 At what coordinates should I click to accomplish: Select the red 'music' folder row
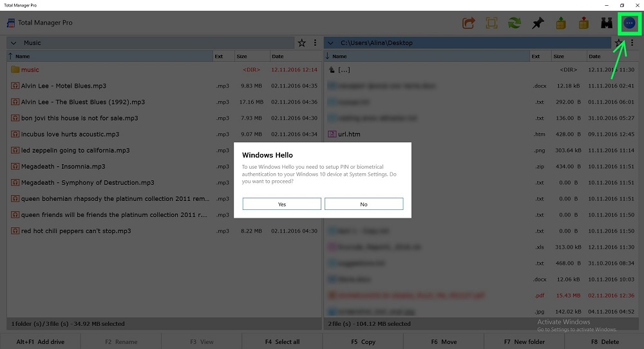tap(164, 70)
